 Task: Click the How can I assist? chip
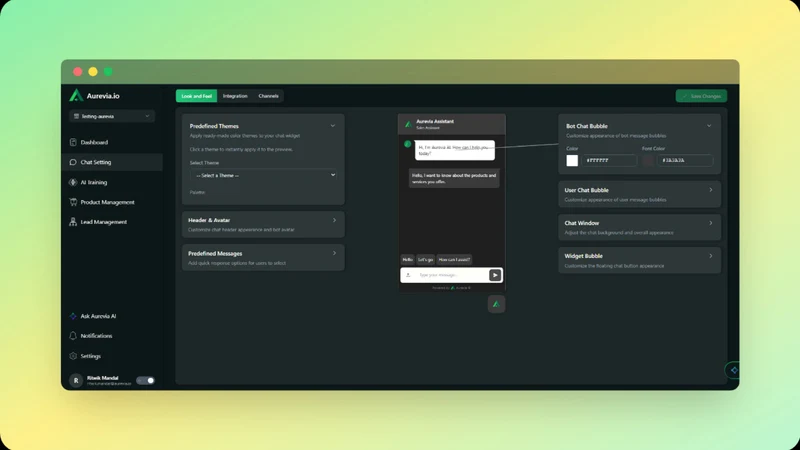pyautogui.click(x=454, y=260)
